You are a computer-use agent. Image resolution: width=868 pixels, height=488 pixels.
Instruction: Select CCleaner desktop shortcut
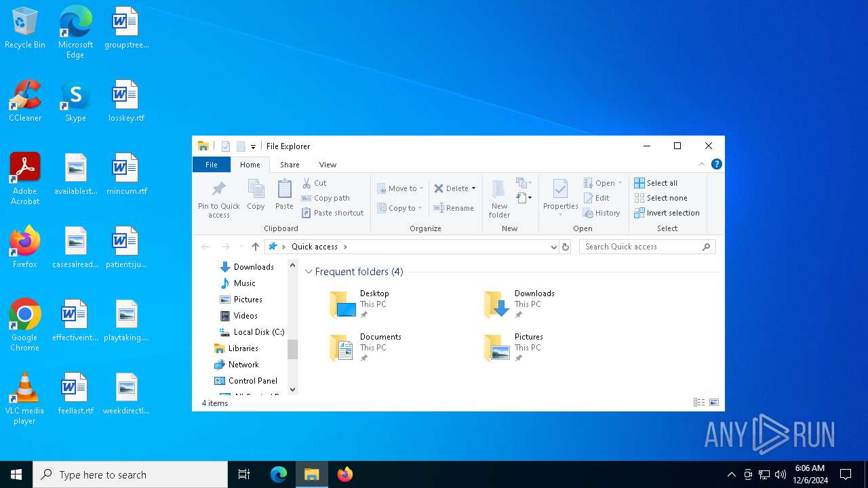pyautogui.click(x=25, y=102)
